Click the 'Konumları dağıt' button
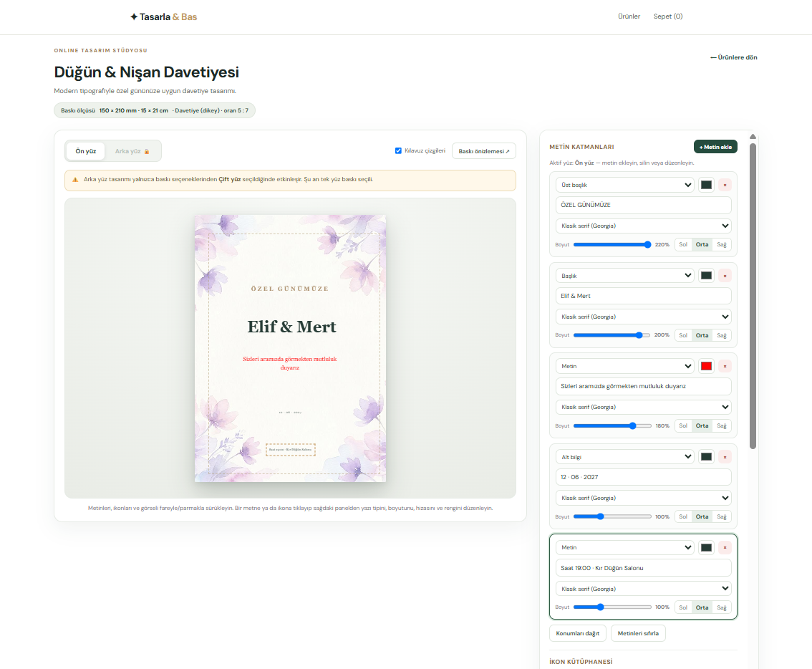 click(577, 633)
